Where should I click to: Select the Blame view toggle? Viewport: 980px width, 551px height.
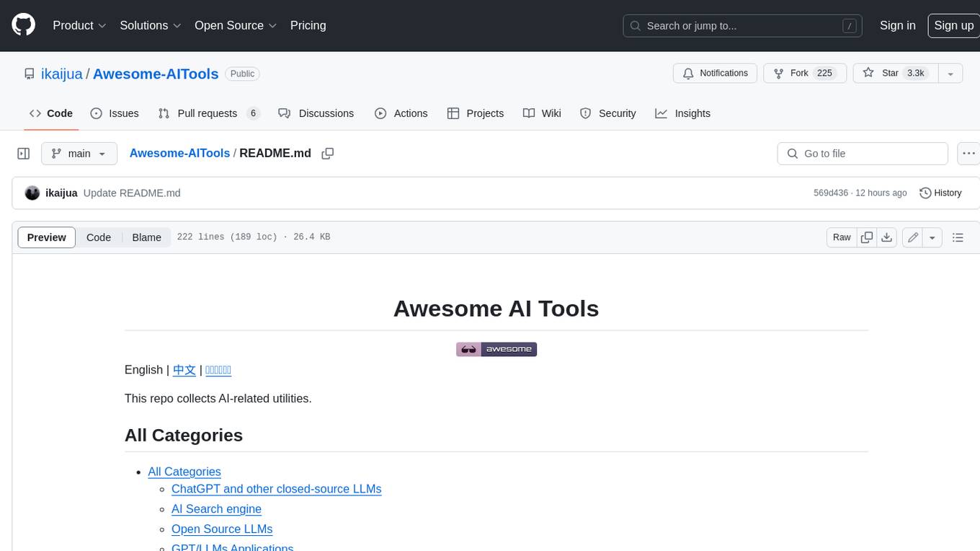[x=147, y=237]
